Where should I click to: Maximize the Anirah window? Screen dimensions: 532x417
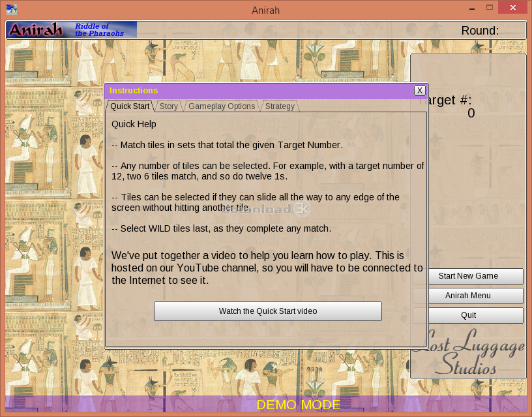(x=489, y=7)
